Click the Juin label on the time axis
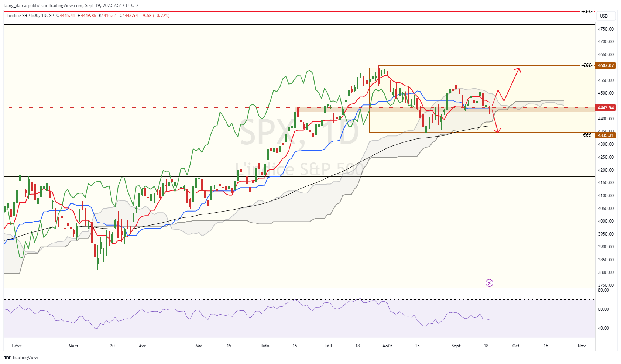 coord(265,346)
